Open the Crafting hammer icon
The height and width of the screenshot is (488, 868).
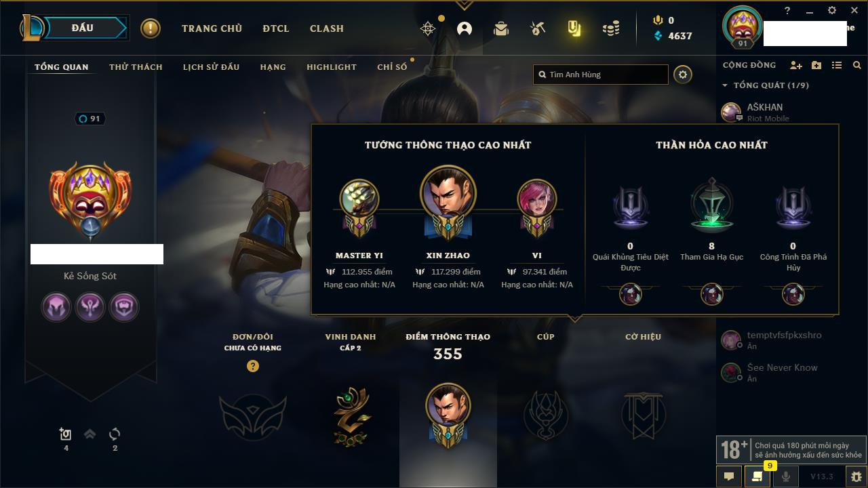pos(538,28)
